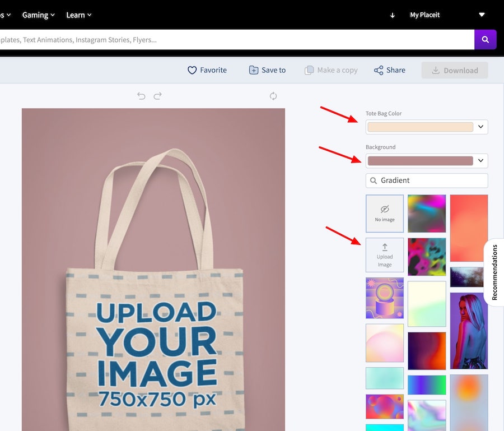Click the refresh/reset circular arrows icon

tap(273, 96)
